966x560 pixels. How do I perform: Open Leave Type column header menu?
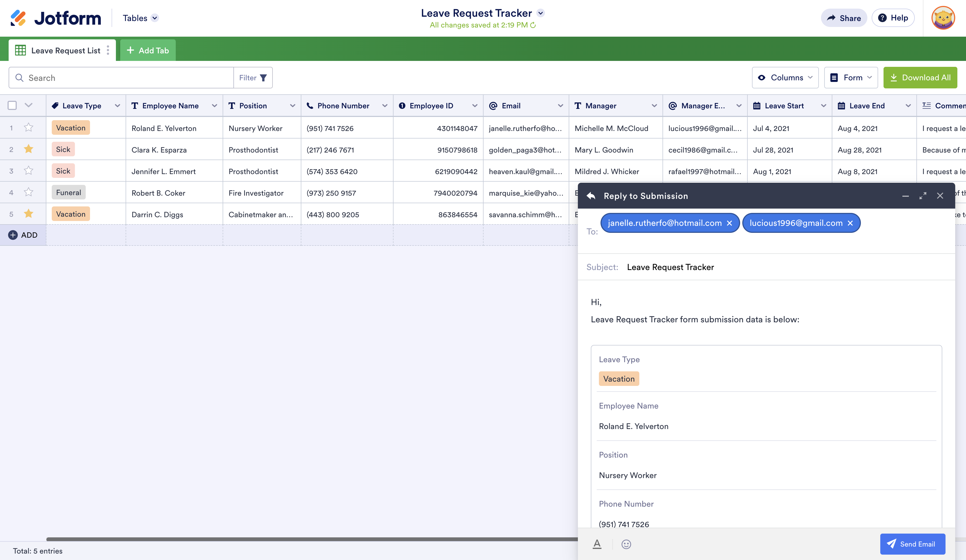(117, 106)
